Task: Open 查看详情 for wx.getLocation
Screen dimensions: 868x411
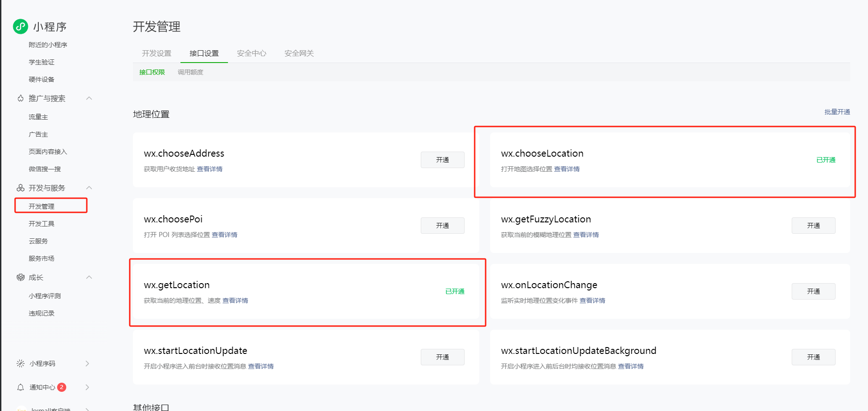Action: (x=235, y=300)
